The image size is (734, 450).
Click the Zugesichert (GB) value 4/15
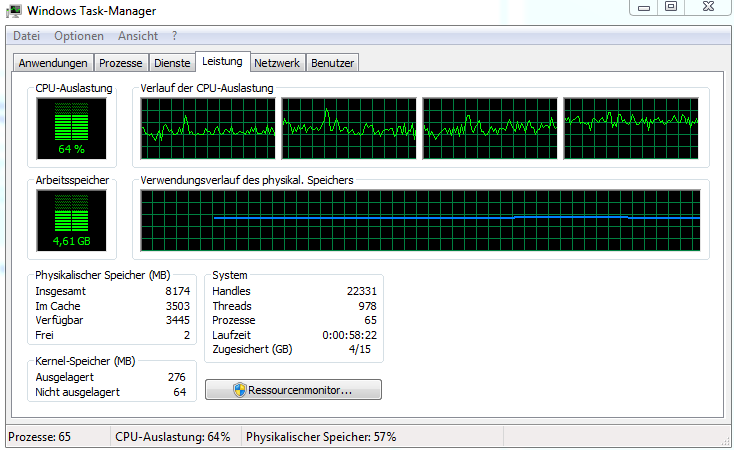pyautogui.click(x=360, y=349)
